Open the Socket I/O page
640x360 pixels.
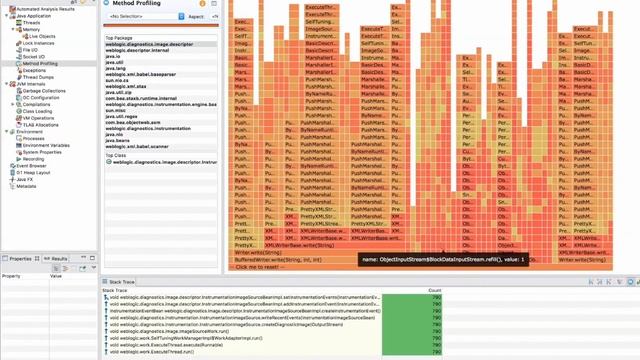(33, 57)
